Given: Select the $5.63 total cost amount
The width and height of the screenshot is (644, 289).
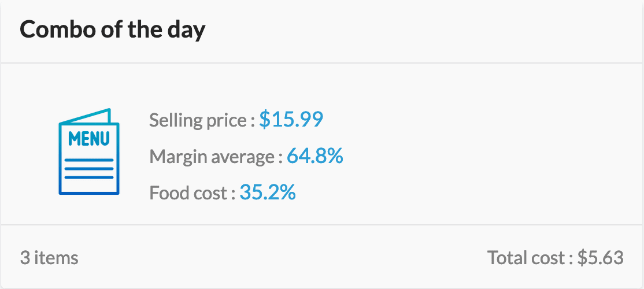Looking at the screenshot, I should click(601, 258).
